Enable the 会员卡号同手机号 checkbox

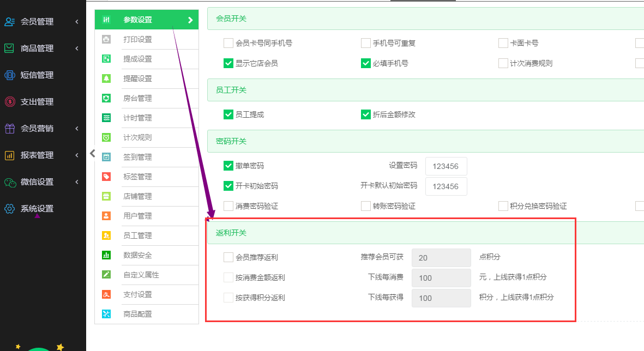228,43
